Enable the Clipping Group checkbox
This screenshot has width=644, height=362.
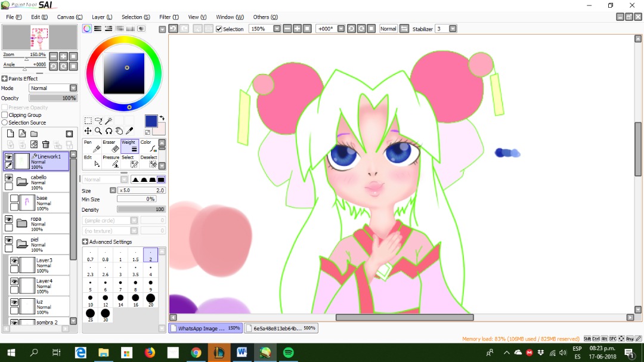(x=5, y=115)
